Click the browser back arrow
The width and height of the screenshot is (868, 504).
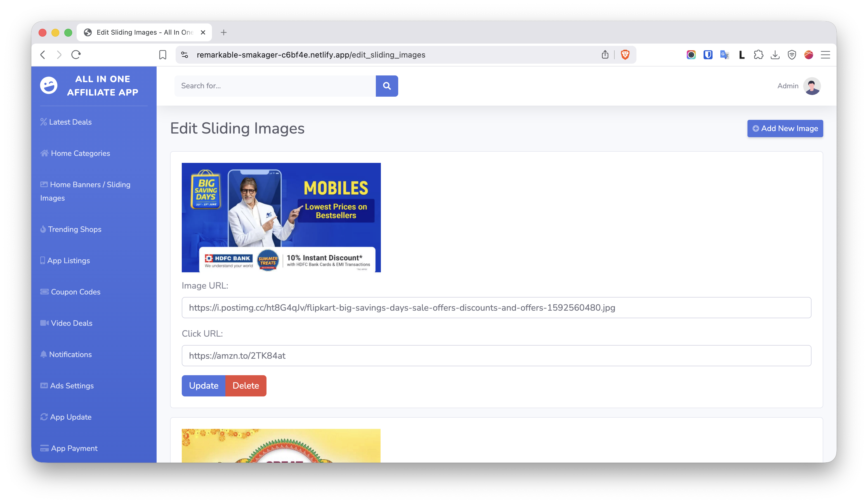43,55
